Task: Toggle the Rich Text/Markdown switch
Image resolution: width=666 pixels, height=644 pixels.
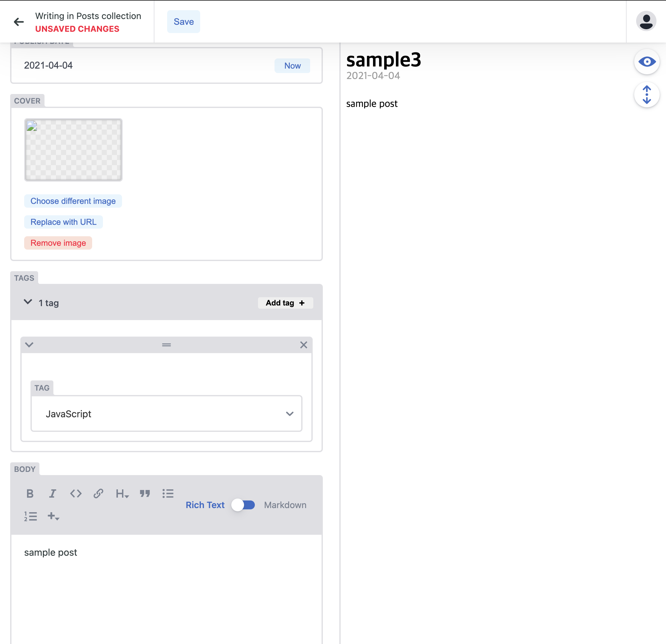Action: tap(243, 505)
